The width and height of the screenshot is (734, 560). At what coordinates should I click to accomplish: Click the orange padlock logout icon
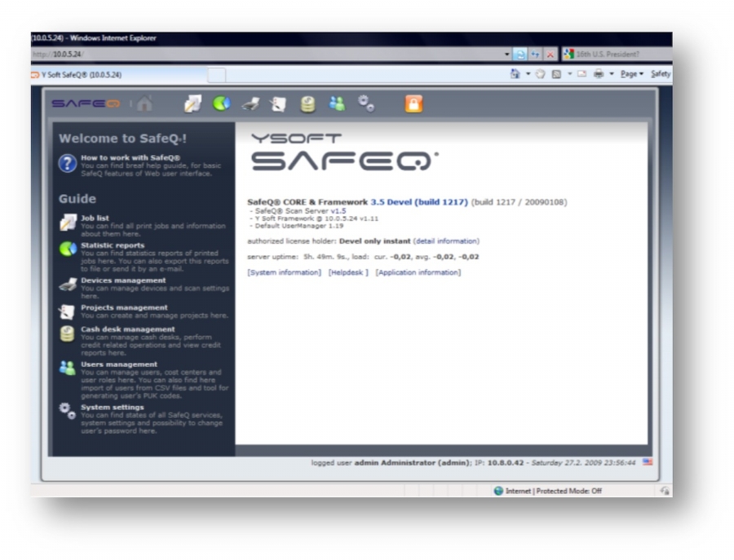[413, 104]
